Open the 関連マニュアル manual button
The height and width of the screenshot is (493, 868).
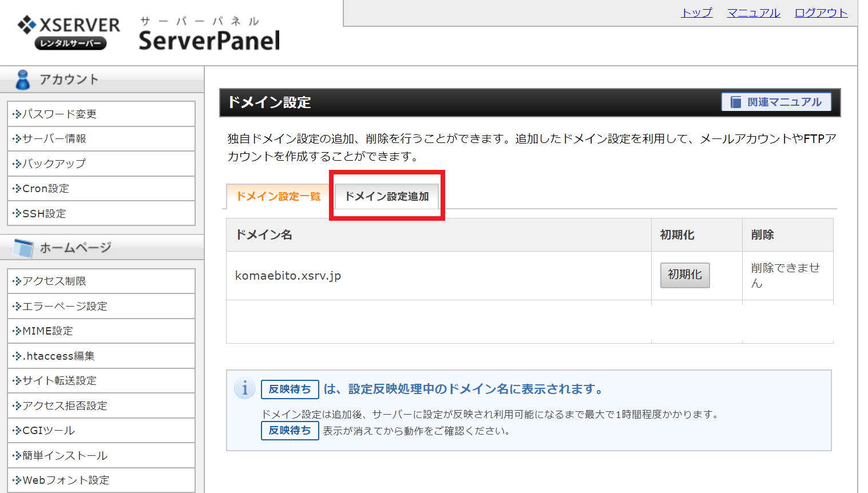776,102
